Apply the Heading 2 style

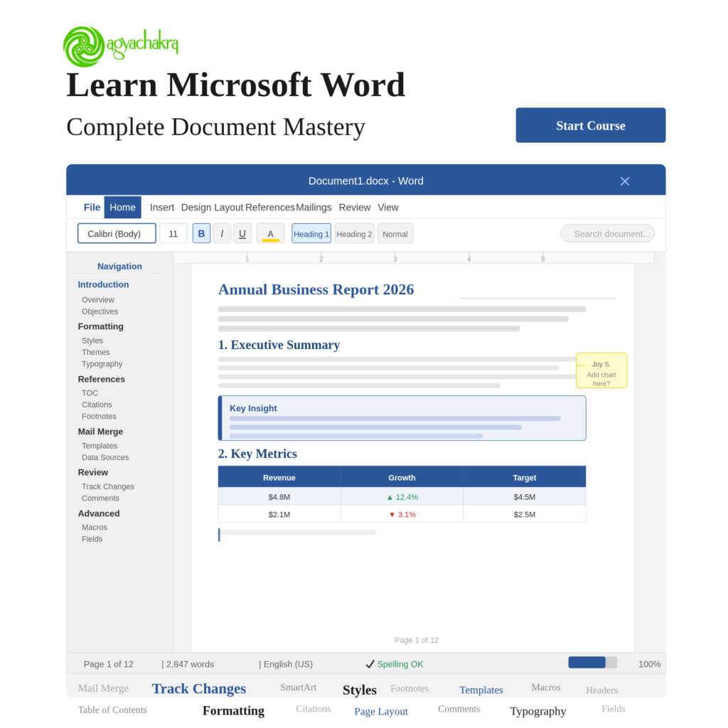tap(354, 234)
